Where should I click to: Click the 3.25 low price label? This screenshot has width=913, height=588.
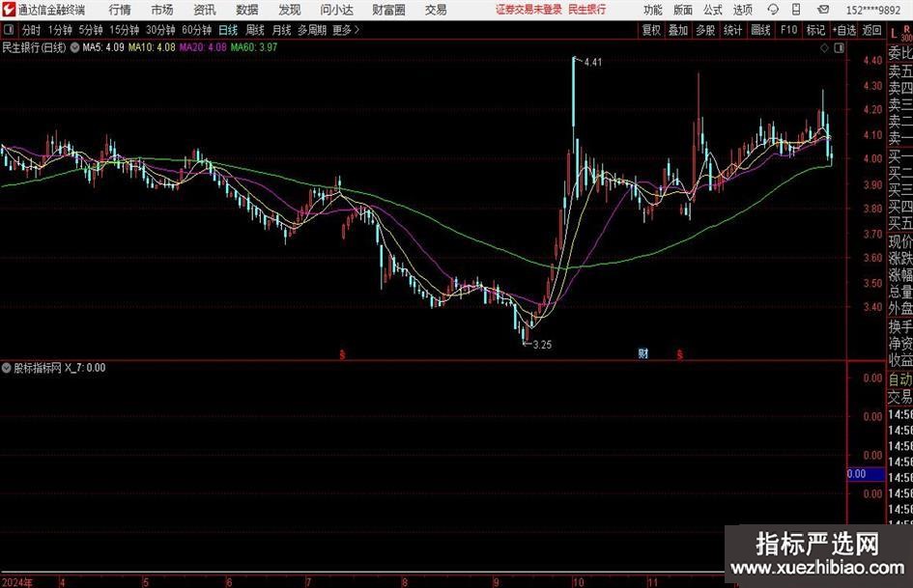point(542,345)
